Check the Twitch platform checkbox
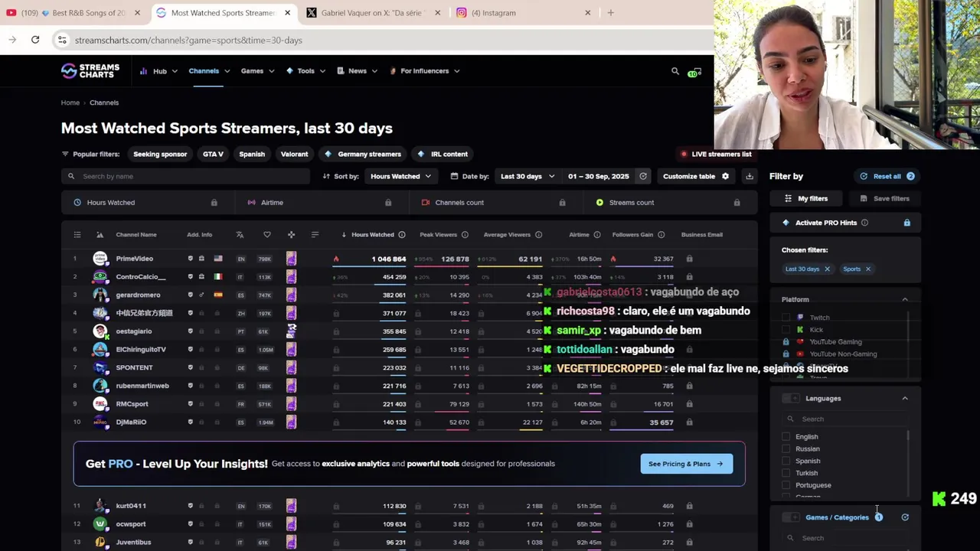This screenshot has height=551, width=980. point(786,318)
